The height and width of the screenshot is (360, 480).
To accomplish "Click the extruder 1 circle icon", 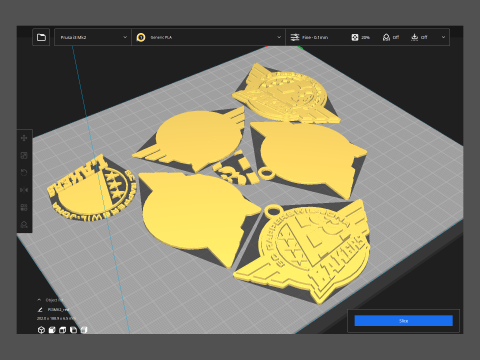I will click(x=141, y=37).
